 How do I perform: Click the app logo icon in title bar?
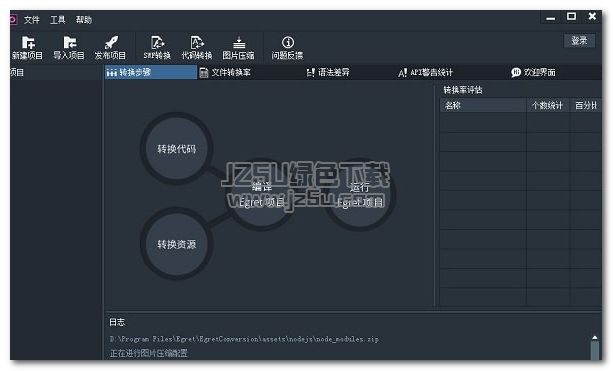coord(13,20)
